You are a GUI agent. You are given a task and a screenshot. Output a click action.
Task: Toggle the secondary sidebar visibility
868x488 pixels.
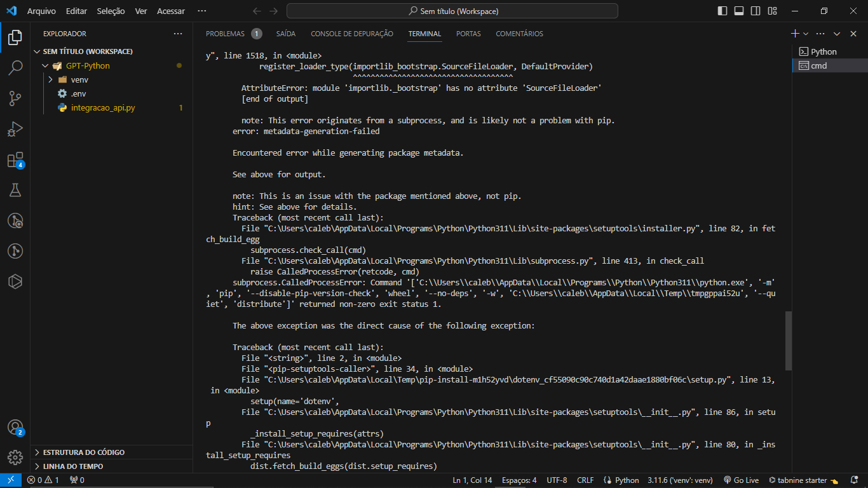[756, 11]
